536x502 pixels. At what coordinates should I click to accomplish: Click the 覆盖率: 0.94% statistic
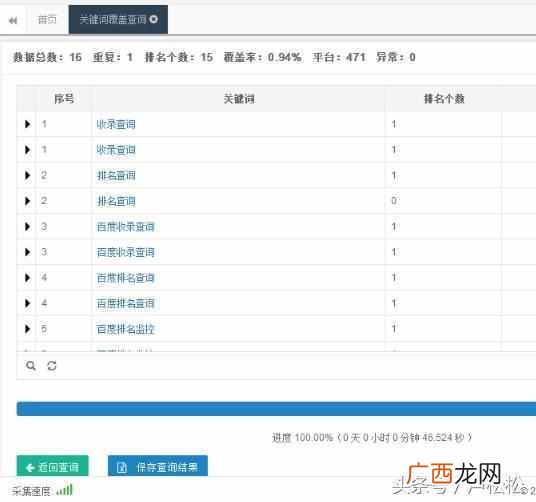(263, 57)
